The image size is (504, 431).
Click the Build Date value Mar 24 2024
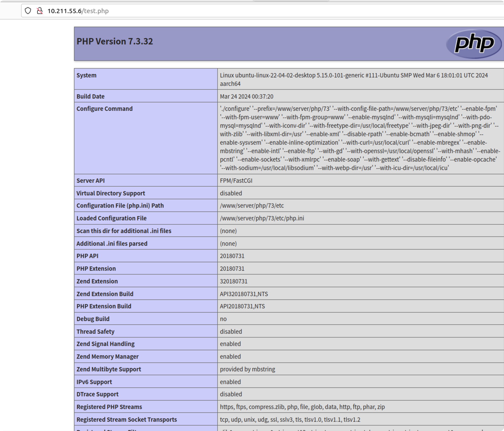click(247, 96)
